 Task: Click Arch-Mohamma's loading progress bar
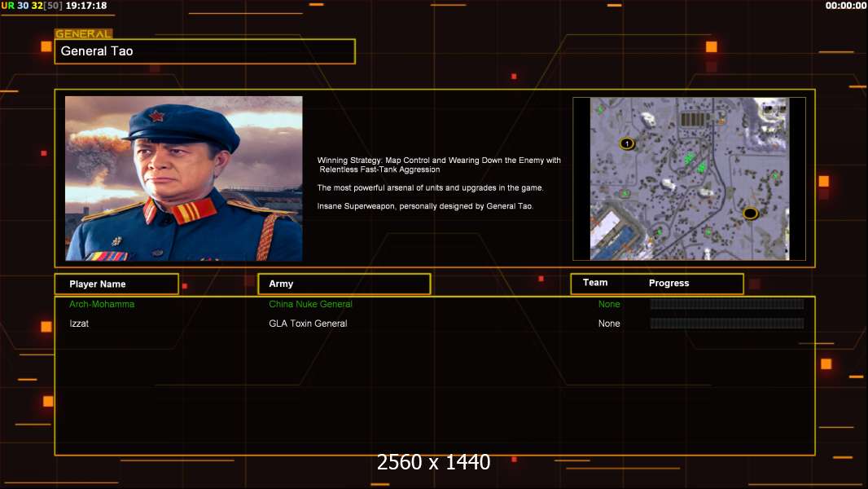pos(727,304)
